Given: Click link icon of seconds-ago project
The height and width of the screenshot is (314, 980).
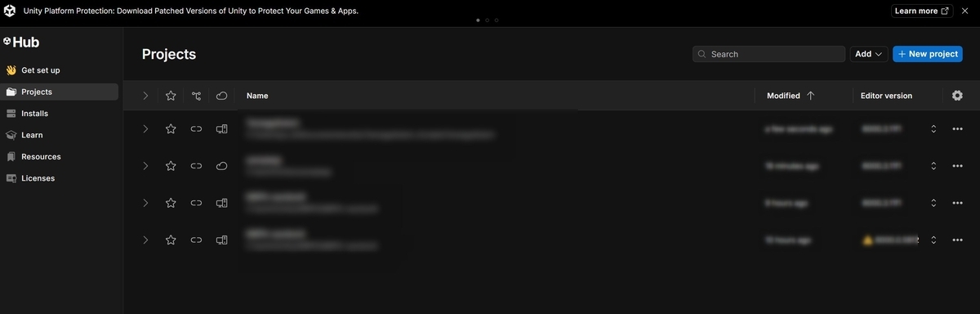Looking at the screenshot, I should click(196, 129).
